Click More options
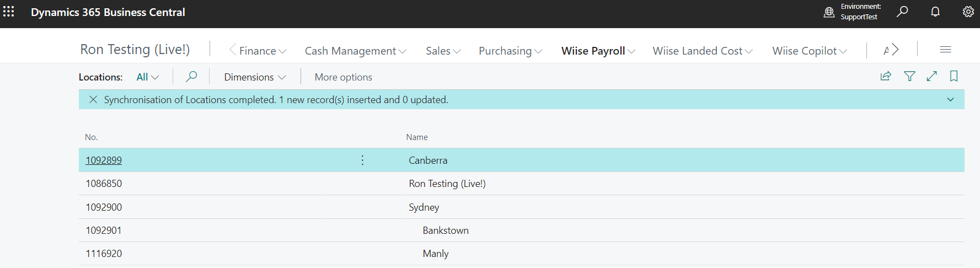Image resolution: width=980 pixels, height=268 pixels. [343, 77]
